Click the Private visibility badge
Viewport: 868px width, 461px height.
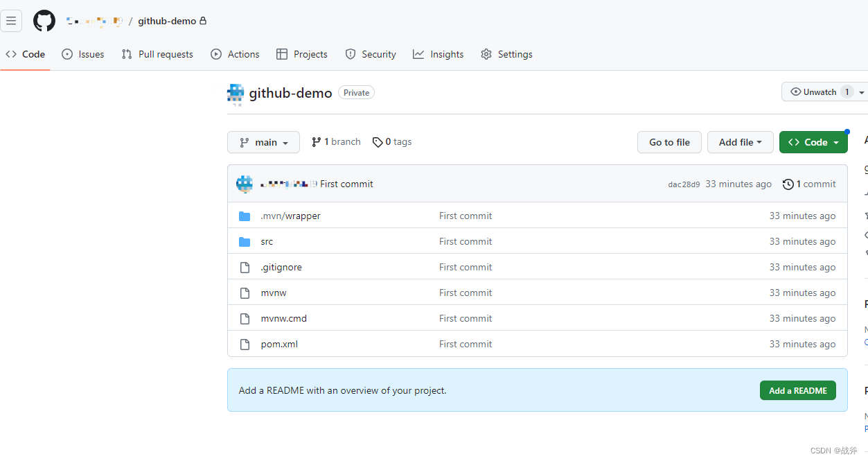tap(356, 93)
